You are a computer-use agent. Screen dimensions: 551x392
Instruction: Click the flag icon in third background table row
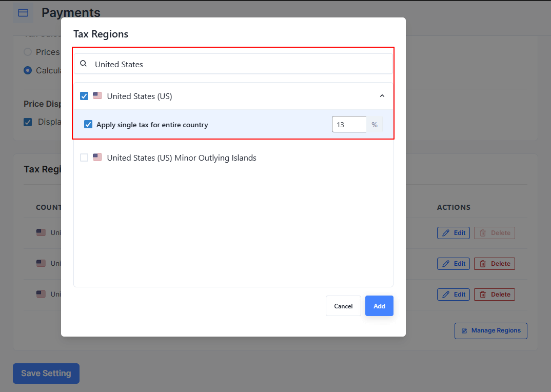(x=41, y=294)
